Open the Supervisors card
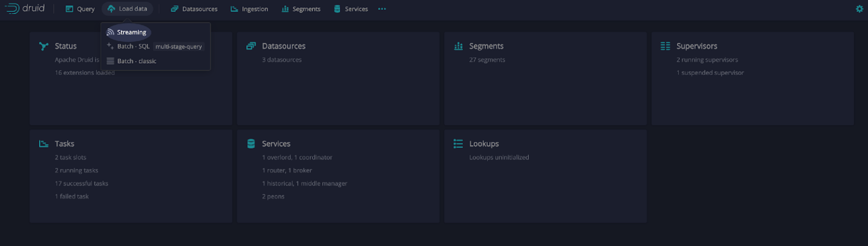The height and width of the screenshot is (246, 868). click(753, 78)
